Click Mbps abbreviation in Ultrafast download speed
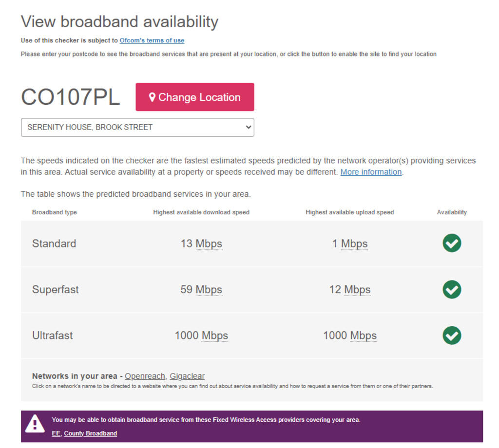Screen dimensions: 499x448 click(x=215, y=336)
